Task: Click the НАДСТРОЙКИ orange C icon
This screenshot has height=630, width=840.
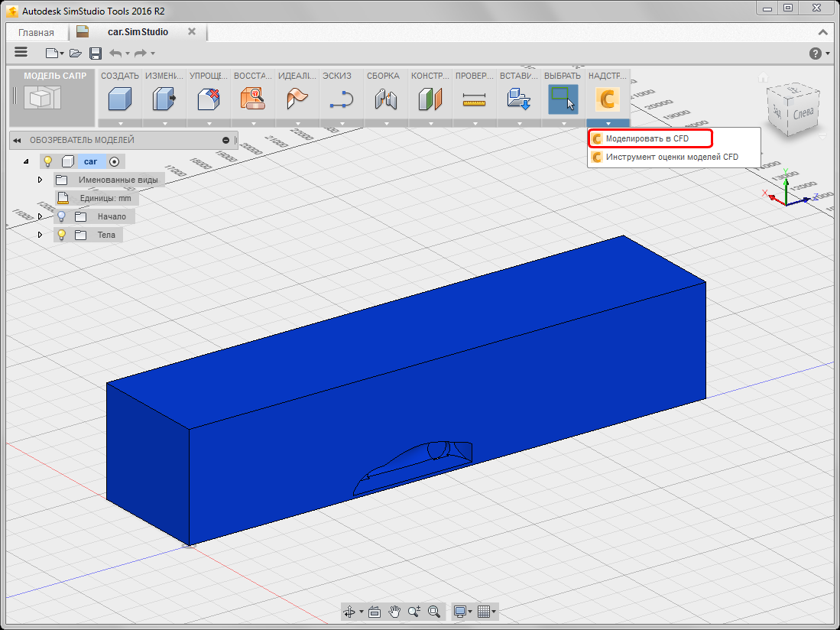Action: [608, 99]
